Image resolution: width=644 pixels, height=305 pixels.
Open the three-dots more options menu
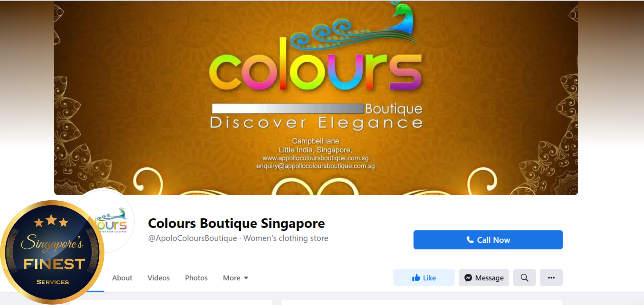click(x=551, y=278)
